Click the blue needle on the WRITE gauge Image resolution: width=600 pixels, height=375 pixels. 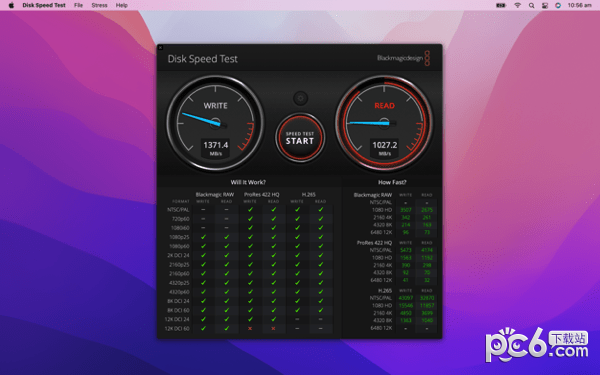(202, 119)
